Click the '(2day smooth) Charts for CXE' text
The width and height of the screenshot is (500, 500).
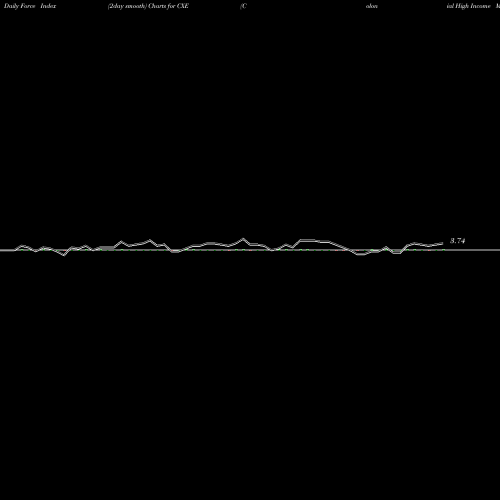pos(148,6)
